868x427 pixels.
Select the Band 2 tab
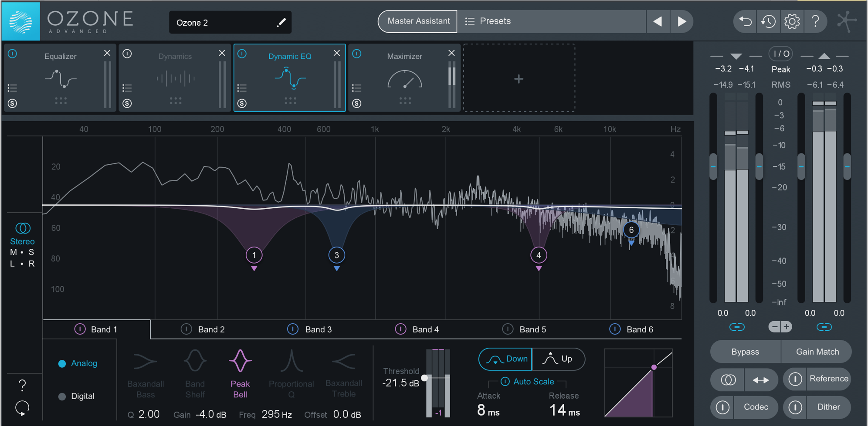click(204, 329)
